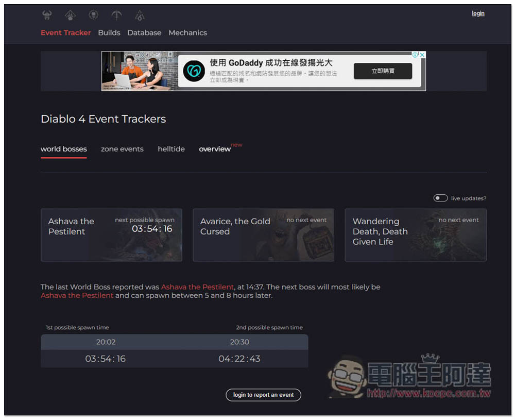Screen dimensions: 515x420
Task: Close the GoDaddy banner ad
Action: tap(422, 55)
